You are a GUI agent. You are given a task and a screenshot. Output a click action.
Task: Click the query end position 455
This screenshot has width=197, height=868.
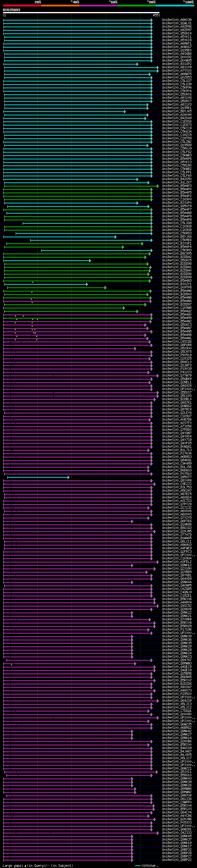pos(155,15)
